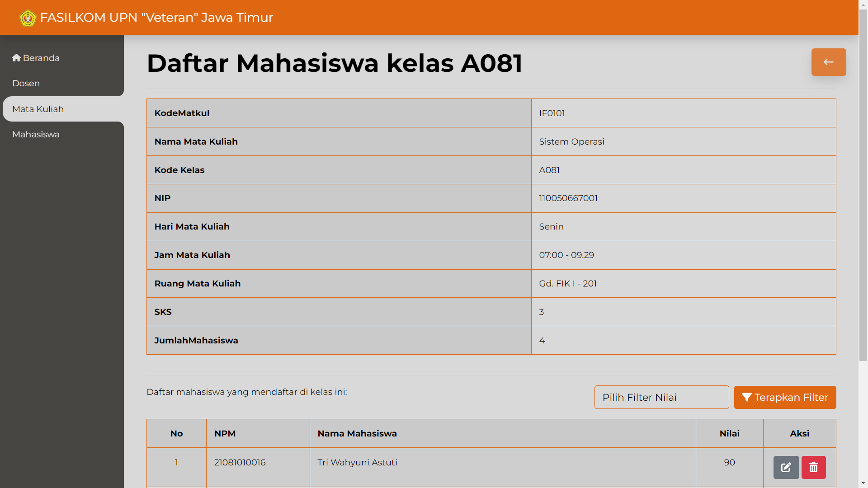Select the SKS value 3
Screen dimensions: 868x488
(x=541, y=312)
